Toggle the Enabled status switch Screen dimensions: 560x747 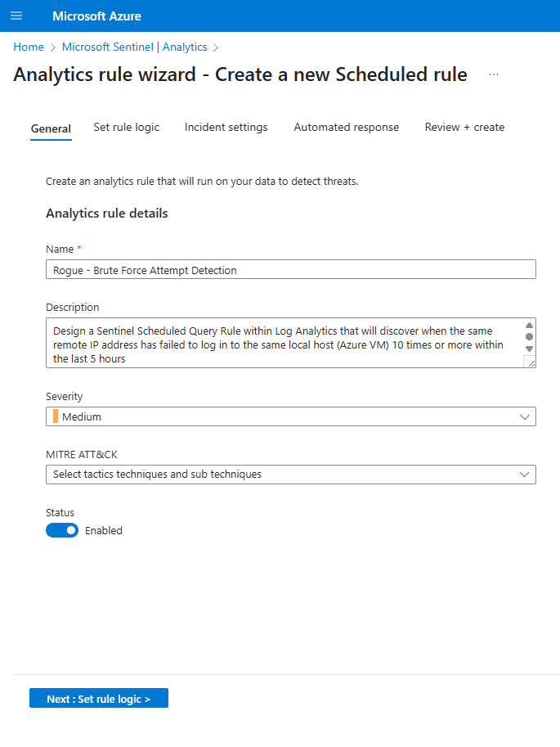point(62,530)
